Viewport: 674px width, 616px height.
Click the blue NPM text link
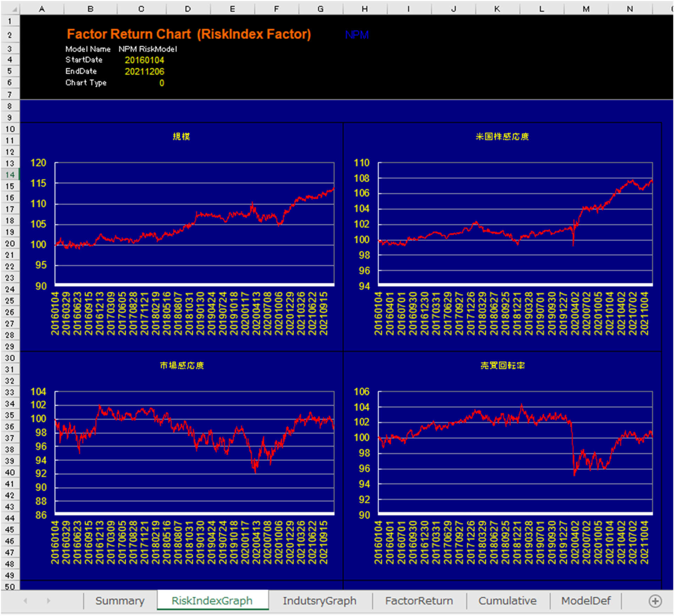coord(357,35)
